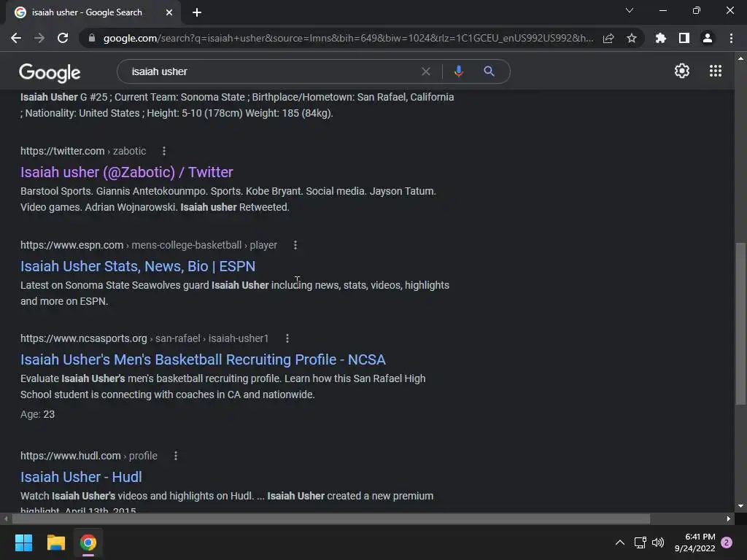The width and height of the screenshot is (747, 560).
Task: Click the ncsasports.org san-rafael URL breadcrumb
Action: coord(144,338)
